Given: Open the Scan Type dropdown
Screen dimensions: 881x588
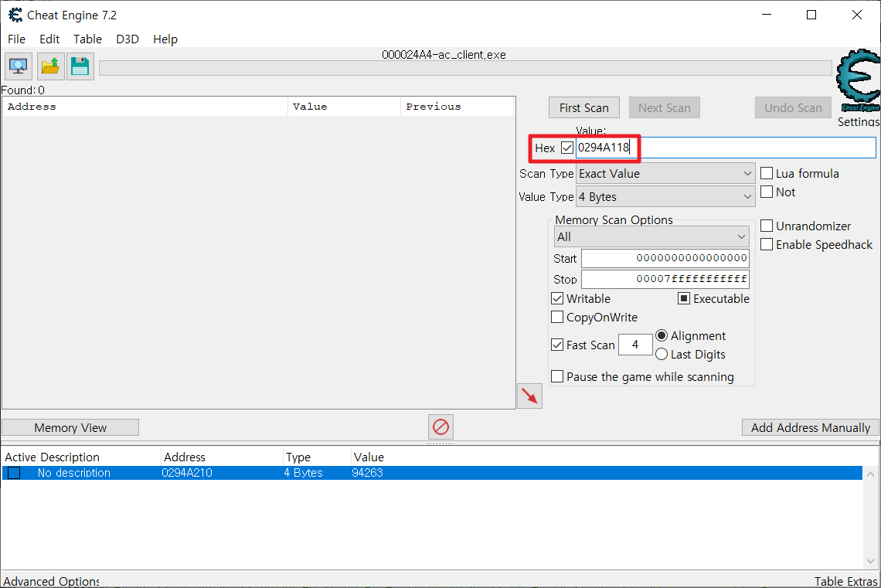Looking at the screenshot, I should pos(665,174).
